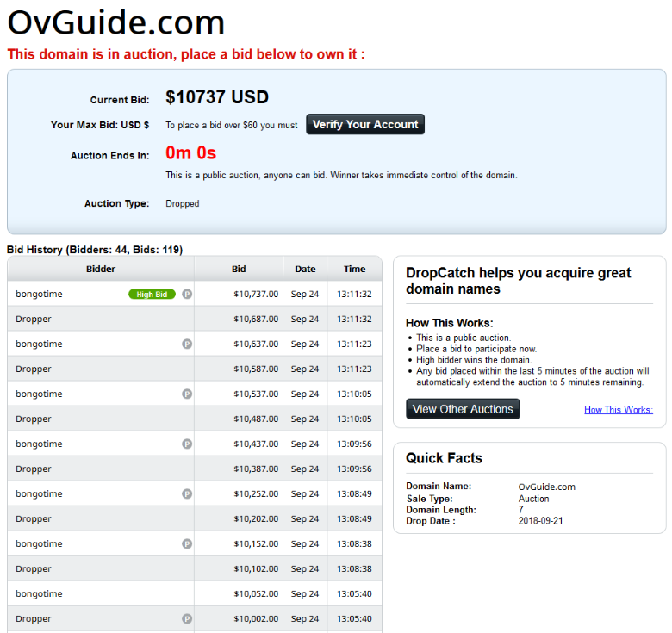Click the High bidder wins the domain bullet
Viewport: 672px width, 633px height.
[x=474, y=360]
